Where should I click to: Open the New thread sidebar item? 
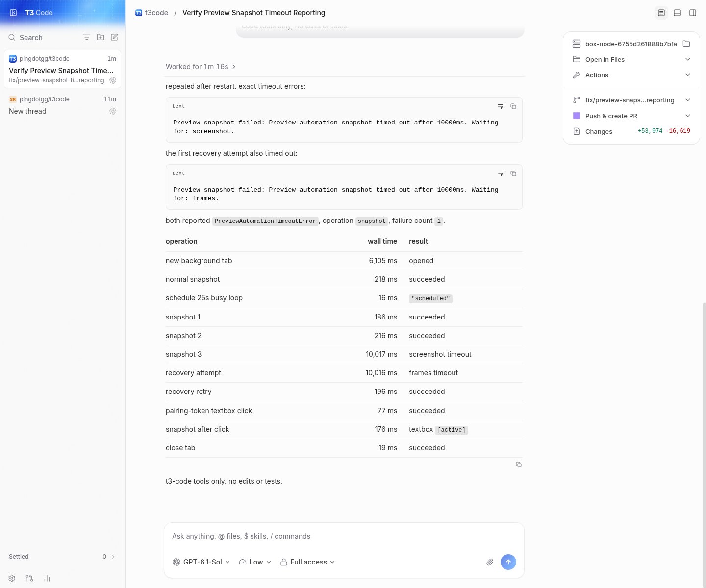point(62,105)
